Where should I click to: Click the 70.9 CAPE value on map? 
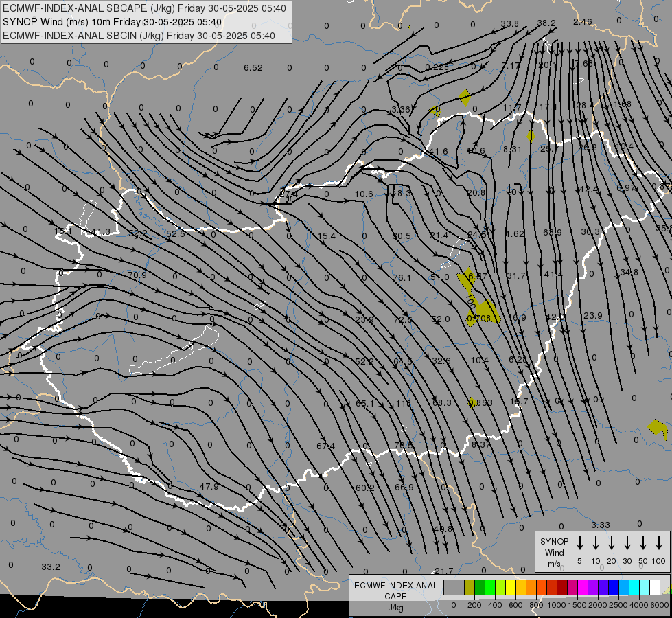point(137,275)
